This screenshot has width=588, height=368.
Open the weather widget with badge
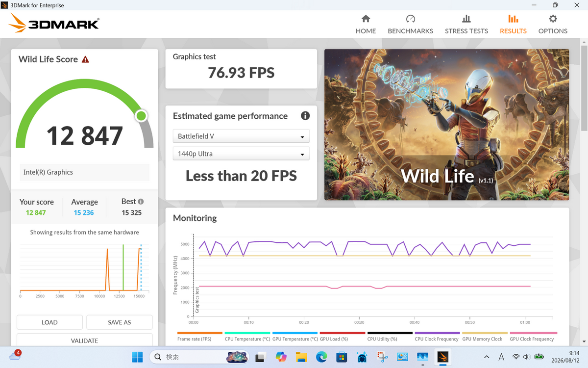[15, 356]
